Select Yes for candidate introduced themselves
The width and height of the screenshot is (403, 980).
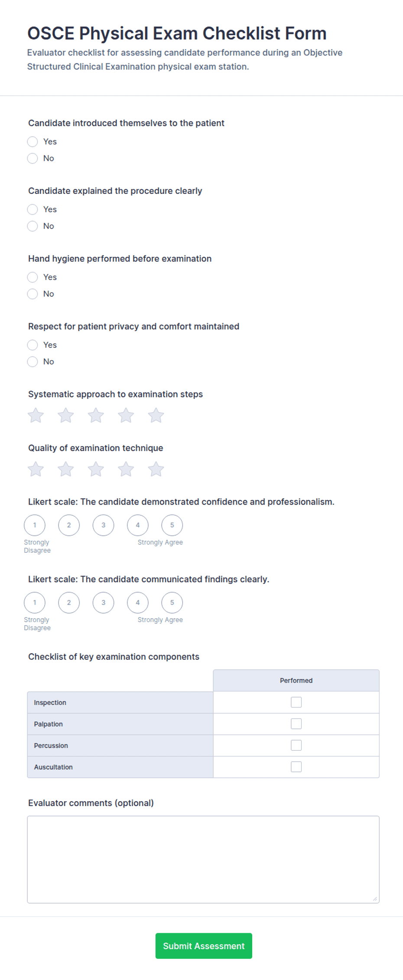click(x=32, y=141)
